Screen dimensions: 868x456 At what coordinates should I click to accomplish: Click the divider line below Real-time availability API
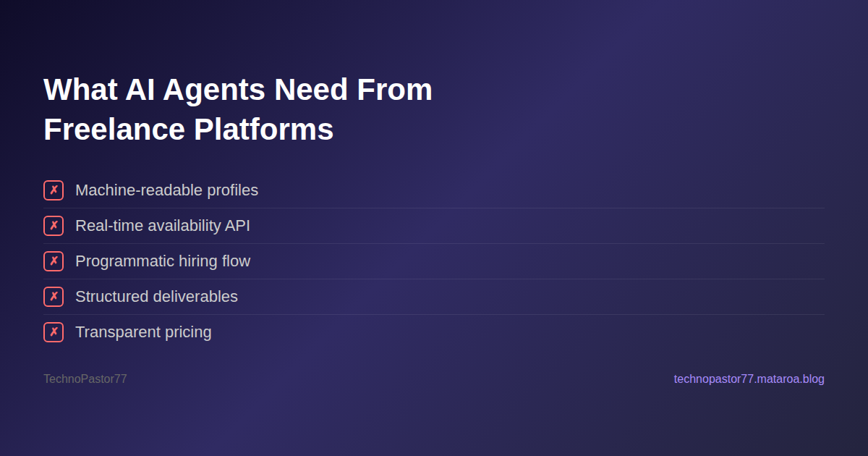(434, 243)
